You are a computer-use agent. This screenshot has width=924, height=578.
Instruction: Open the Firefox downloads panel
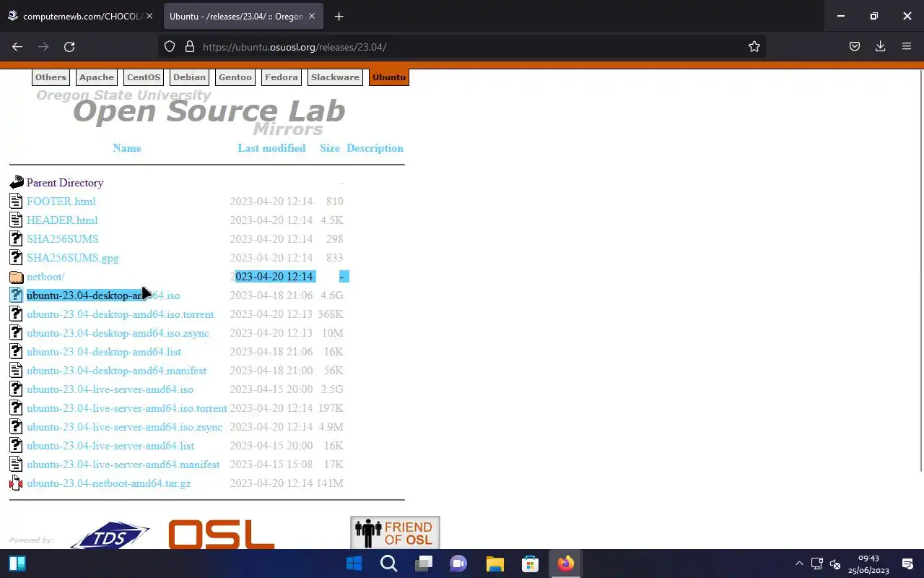coord(881,46)
